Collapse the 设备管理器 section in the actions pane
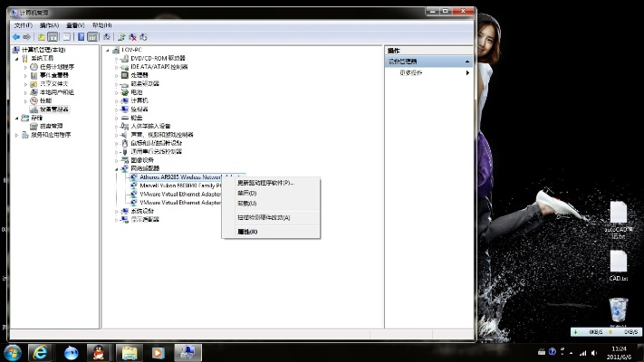This screenshot has width=644, height=362. (x=467, y=61)
